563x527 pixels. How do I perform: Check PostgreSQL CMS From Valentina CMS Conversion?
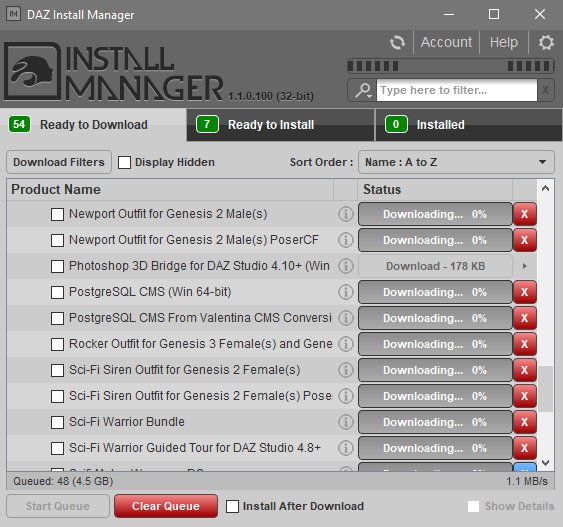point(57,318)
